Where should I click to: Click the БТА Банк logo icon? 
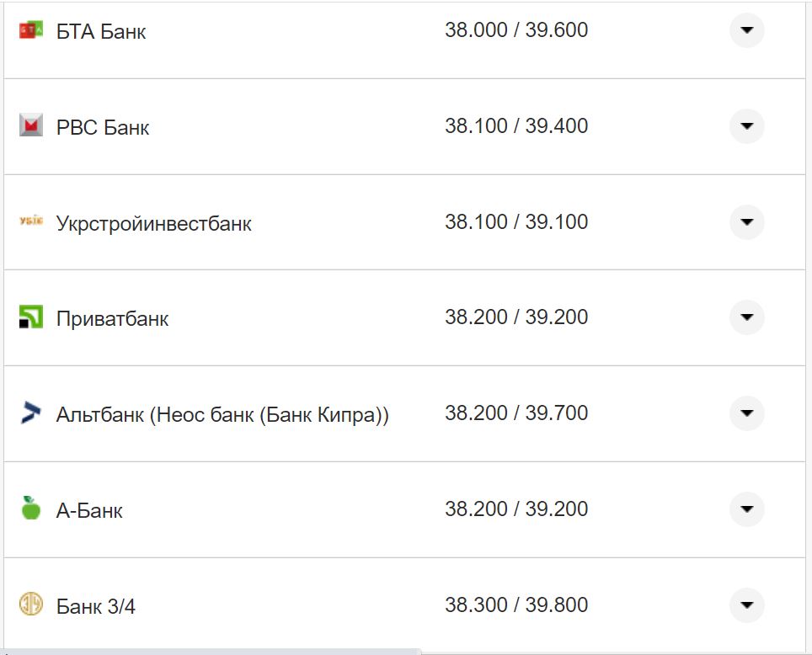pos(30,31)
